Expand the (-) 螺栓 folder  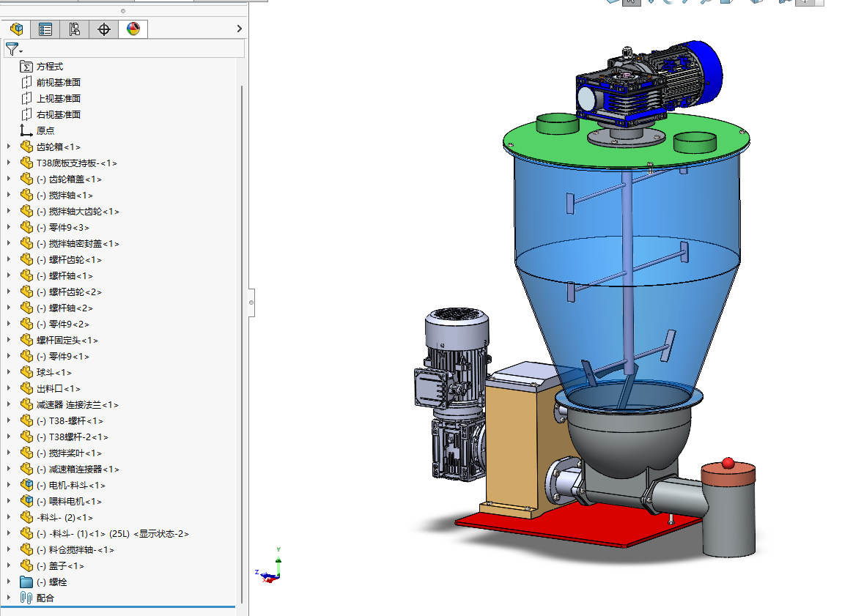[9, 581]
